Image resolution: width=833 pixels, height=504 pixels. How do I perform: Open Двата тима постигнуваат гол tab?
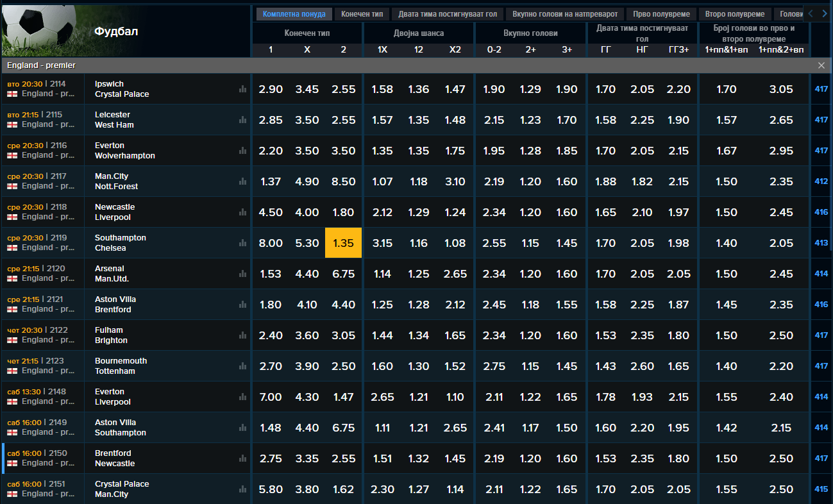coord(448,14)
